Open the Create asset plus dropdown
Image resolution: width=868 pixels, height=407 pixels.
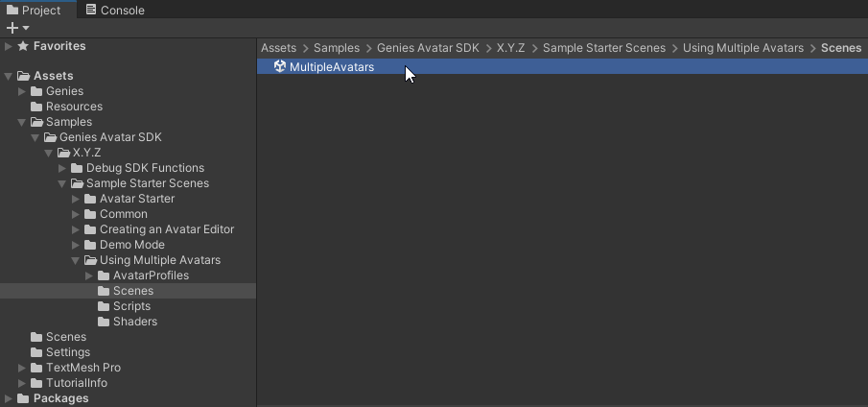(x=17, y=28)
